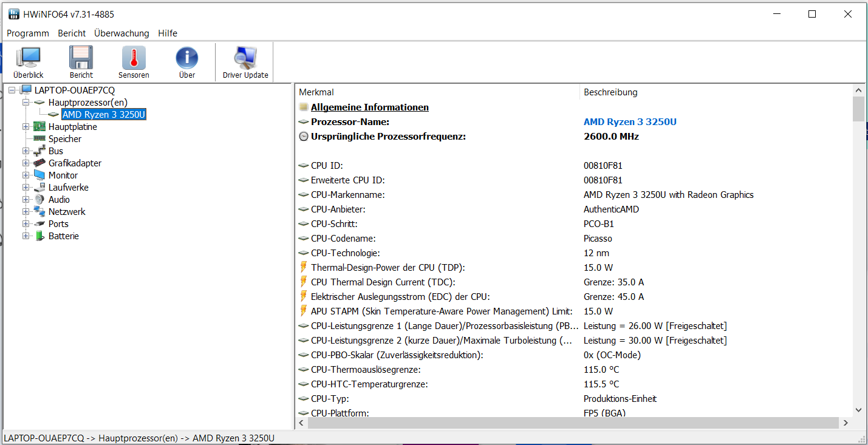Viewport: 868px width, 445px height.
Task: Click the HWiNFO64 title bar app icon
Action: (13, 14)
